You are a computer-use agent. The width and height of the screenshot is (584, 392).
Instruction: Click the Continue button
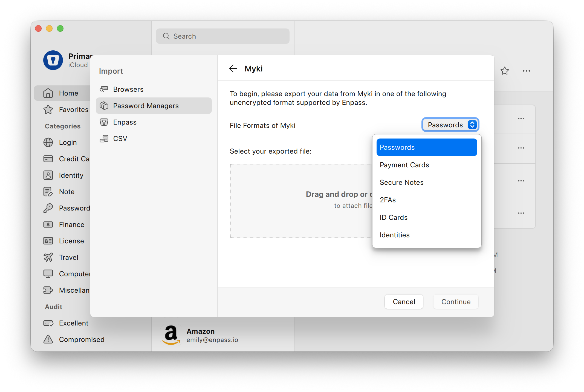click(456, 302)
